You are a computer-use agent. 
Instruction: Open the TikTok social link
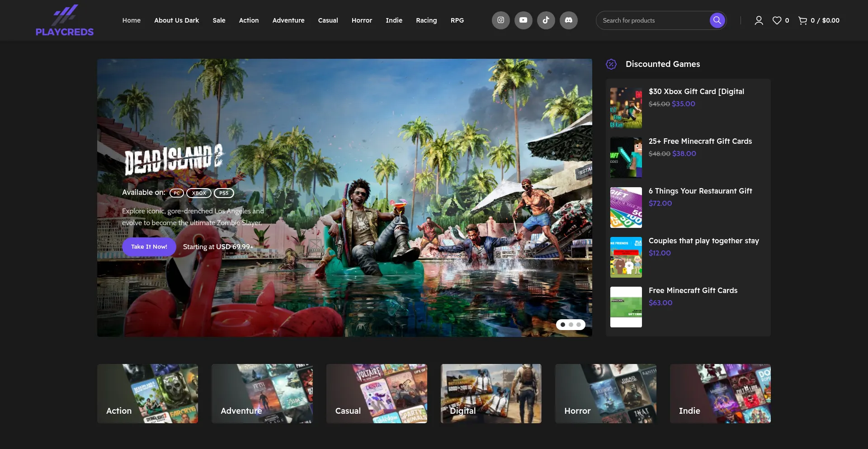coord(546,20)
